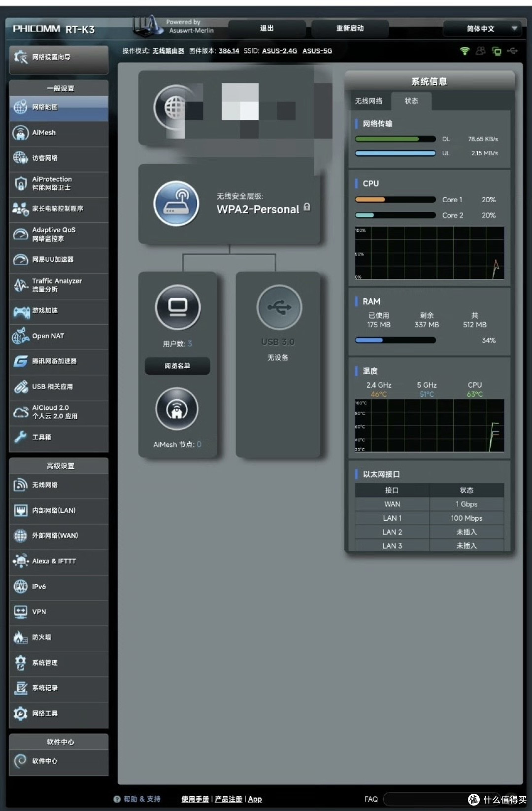532x811 pixels.
Task: Open the network setup wizard icon
Action: (x=21, y=57)
